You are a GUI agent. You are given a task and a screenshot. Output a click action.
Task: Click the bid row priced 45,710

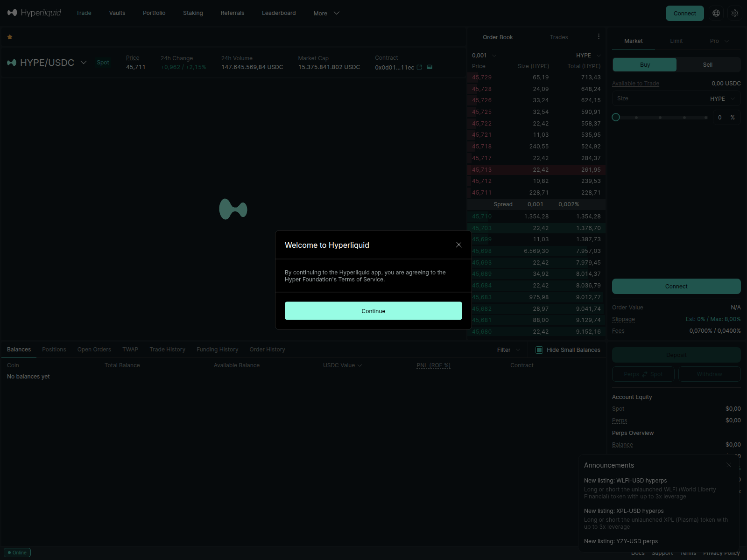coord(536,217)
